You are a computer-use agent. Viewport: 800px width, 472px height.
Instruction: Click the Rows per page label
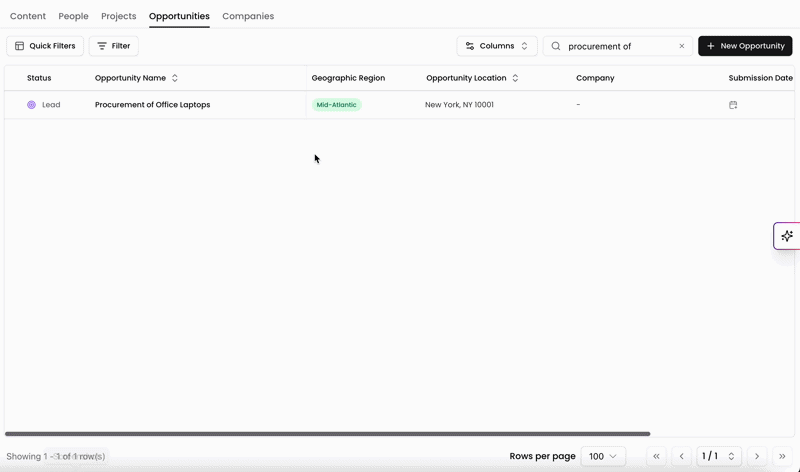point(542,456)
